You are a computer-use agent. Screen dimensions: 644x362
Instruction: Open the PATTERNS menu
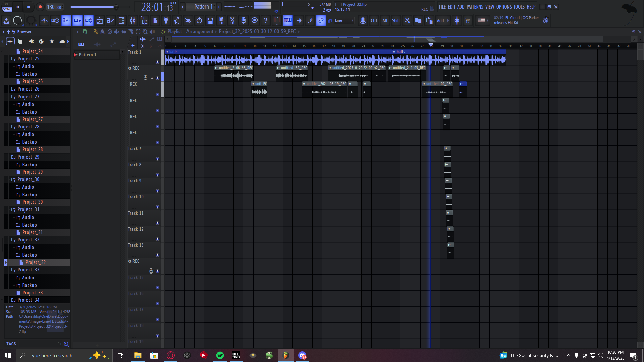point(475,7)
